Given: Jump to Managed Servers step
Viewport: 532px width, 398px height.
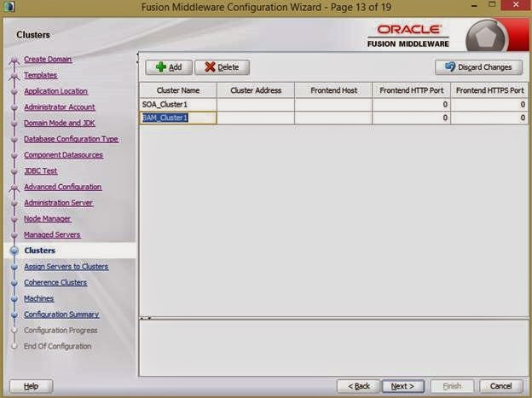Looking at the screenshot, I should click(52, 234).
